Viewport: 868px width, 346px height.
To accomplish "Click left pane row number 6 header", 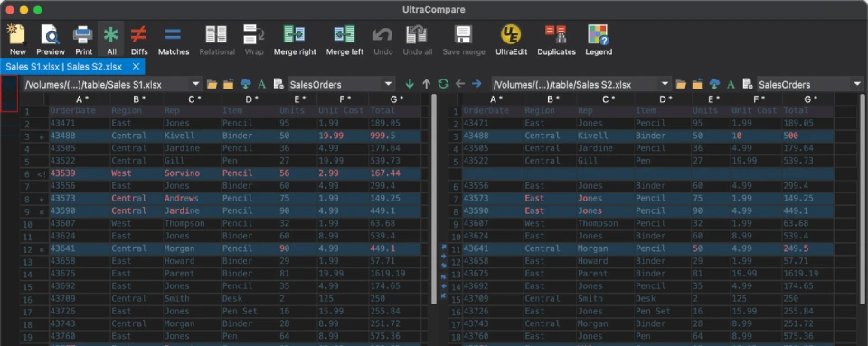I will (26, 173).
